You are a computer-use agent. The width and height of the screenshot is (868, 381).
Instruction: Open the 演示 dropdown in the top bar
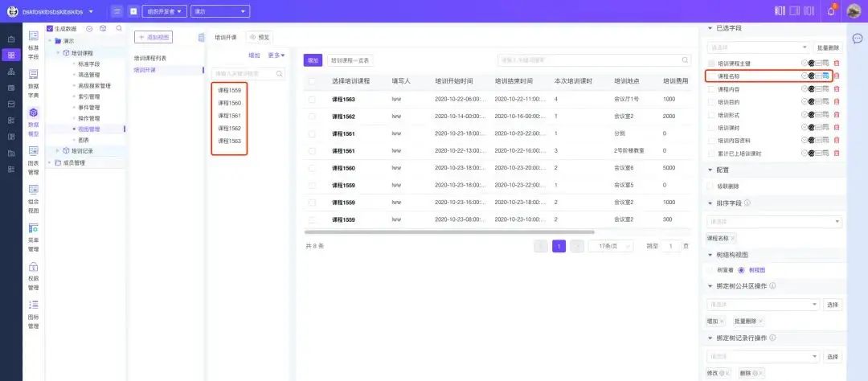tap(219, 11)
